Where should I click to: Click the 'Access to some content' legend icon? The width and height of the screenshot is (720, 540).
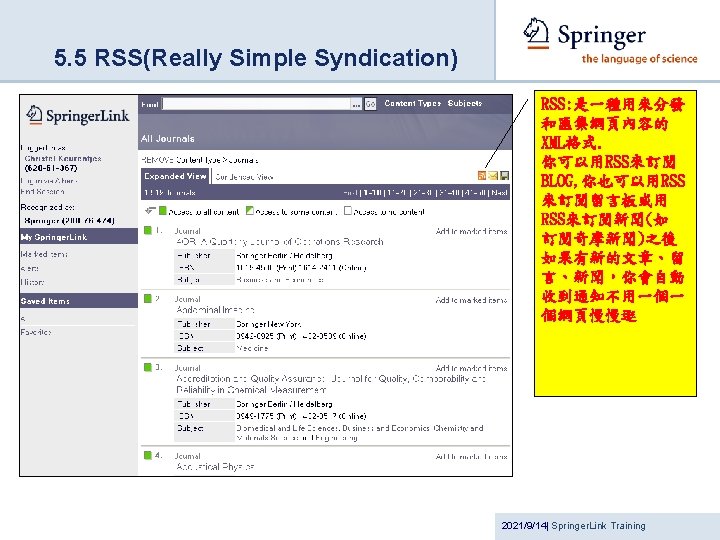tap(250, 211)
